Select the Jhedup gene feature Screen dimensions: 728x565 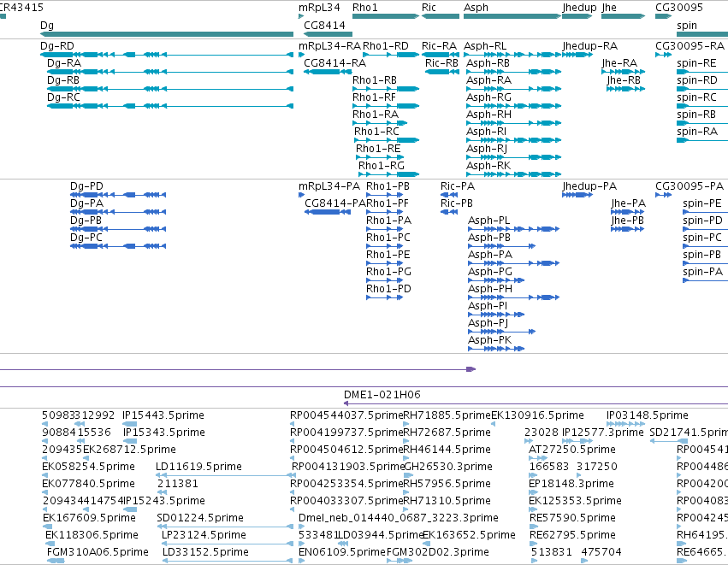577,16
